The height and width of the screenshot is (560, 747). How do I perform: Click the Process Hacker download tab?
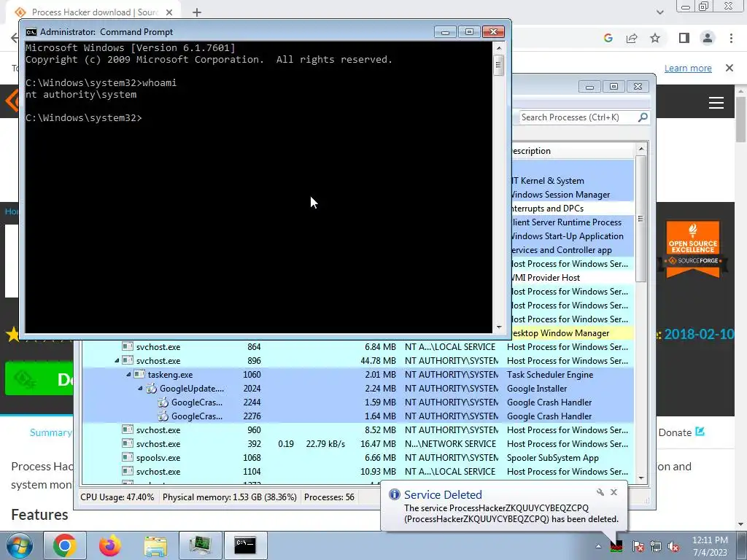94,12
